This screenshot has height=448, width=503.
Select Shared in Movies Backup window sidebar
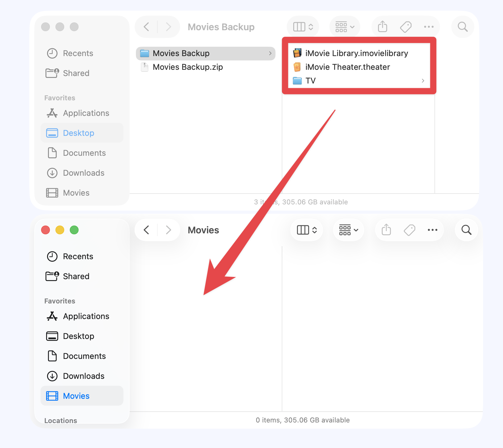coord(82,73)
